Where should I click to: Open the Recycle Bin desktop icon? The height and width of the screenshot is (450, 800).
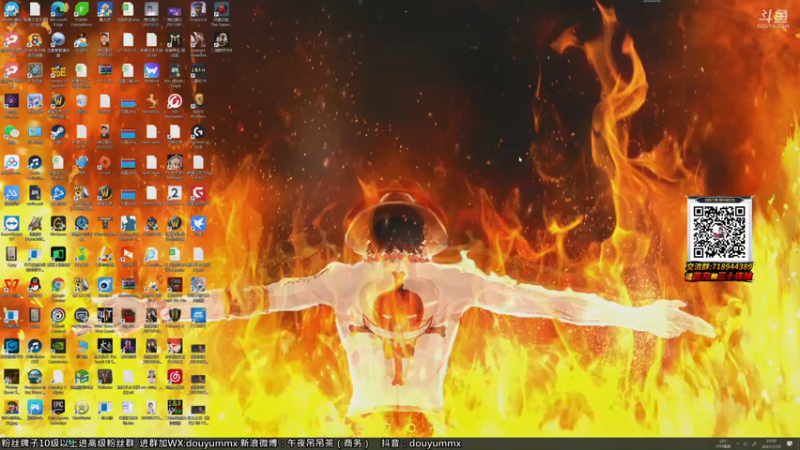81,101
